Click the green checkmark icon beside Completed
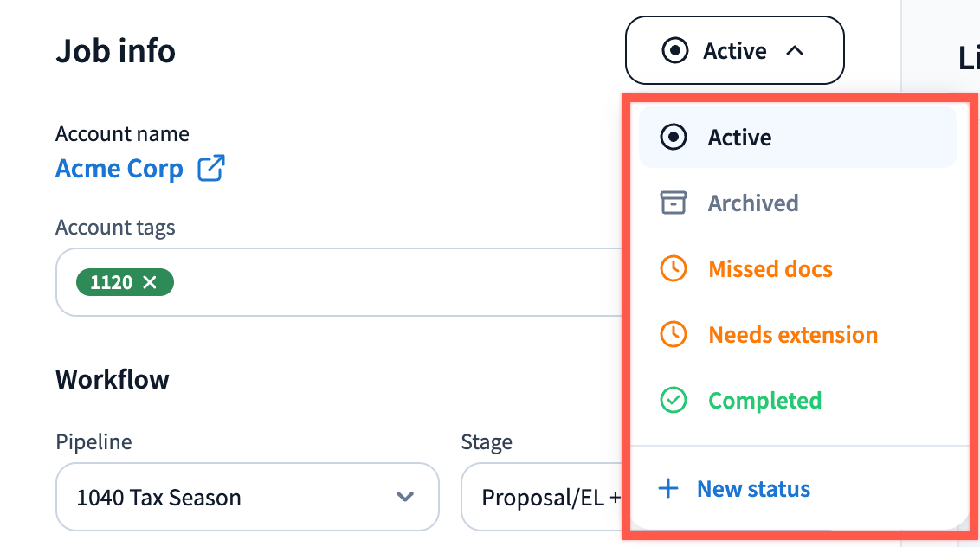980x547 pixels. (673, 401)
